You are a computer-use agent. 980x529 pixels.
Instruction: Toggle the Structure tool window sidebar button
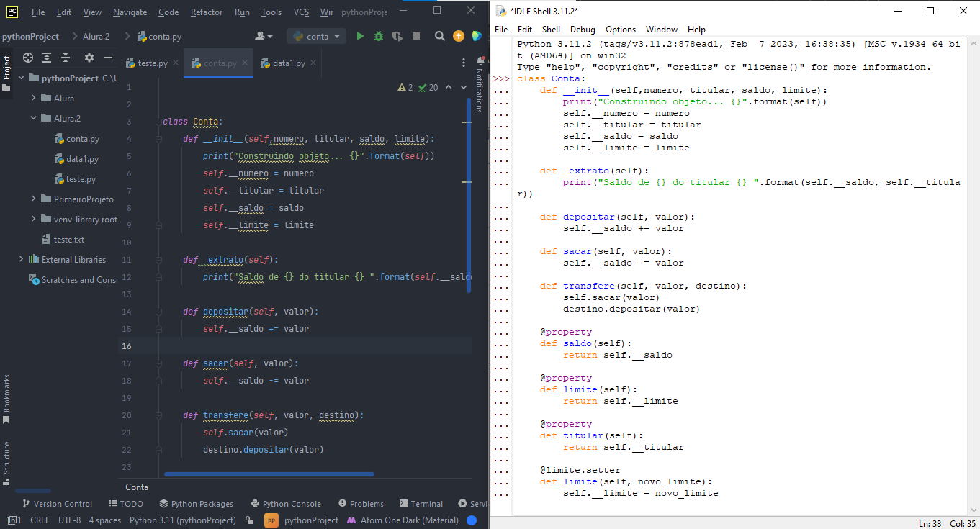point(6,463)
